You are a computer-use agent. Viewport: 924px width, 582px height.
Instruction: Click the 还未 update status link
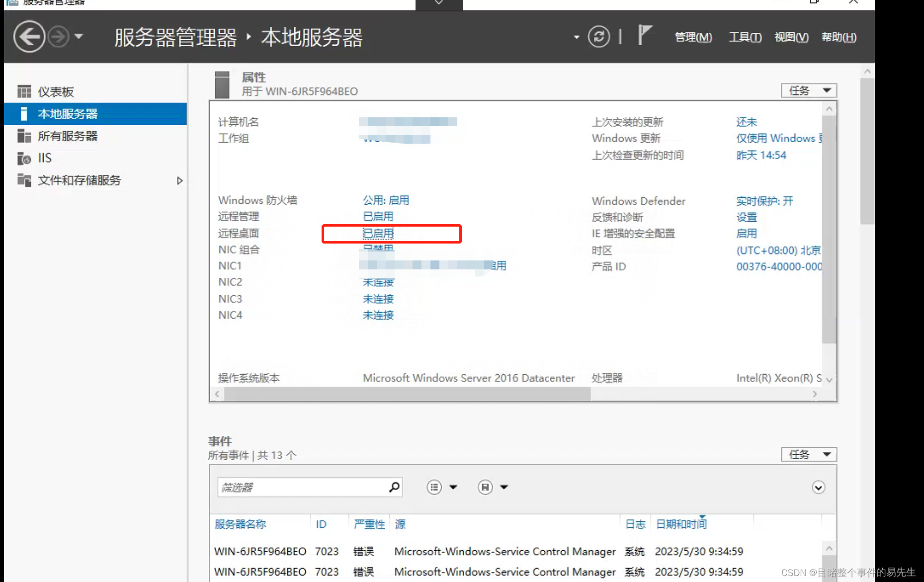(x=747, y=122)
